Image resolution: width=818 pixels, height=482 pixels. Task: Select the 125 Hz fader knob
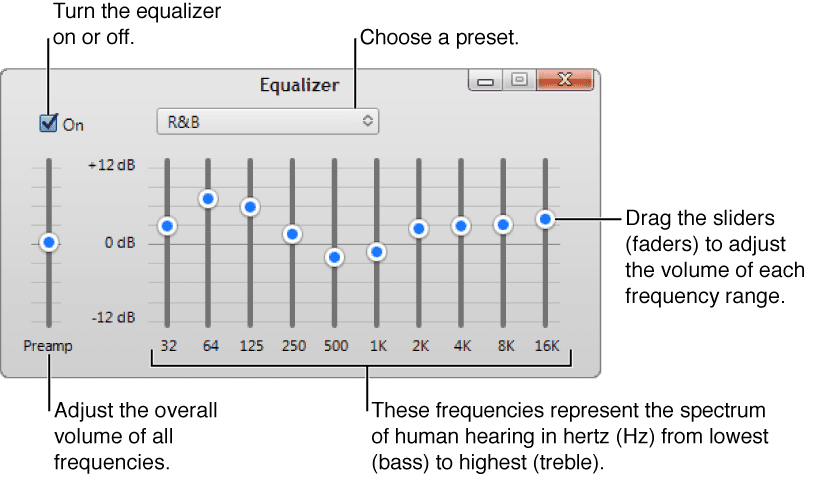[250, 207]
